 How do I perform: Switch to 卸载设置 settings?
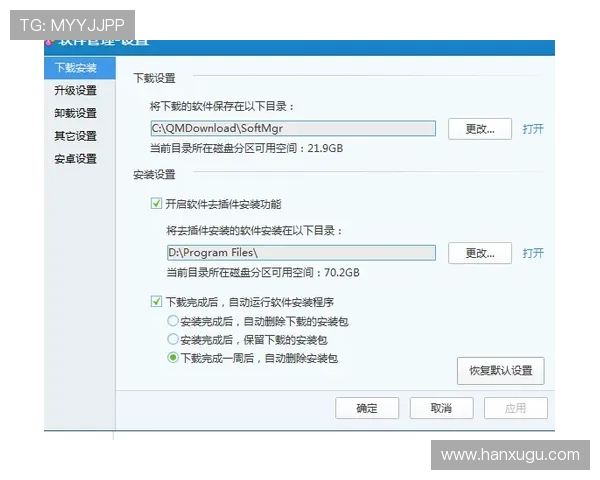click(x=75, y=113)
